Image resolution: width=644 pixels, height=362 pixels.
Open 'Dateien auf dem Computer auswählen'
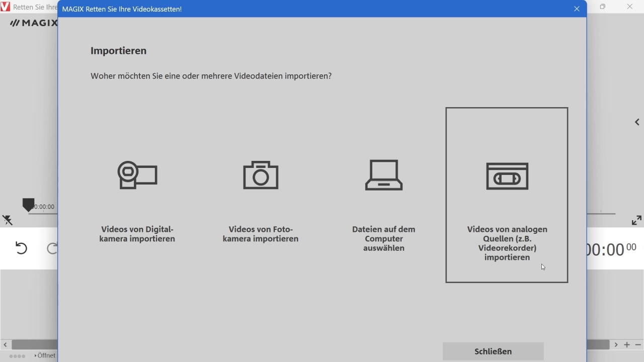[384, 239]
